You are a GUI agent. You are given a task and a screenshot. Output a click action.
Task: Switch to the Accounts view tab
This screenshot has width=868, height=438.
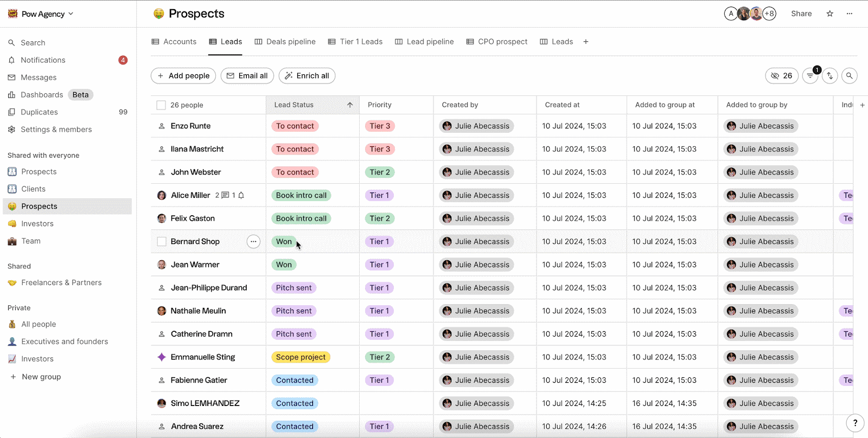(174, 42)
